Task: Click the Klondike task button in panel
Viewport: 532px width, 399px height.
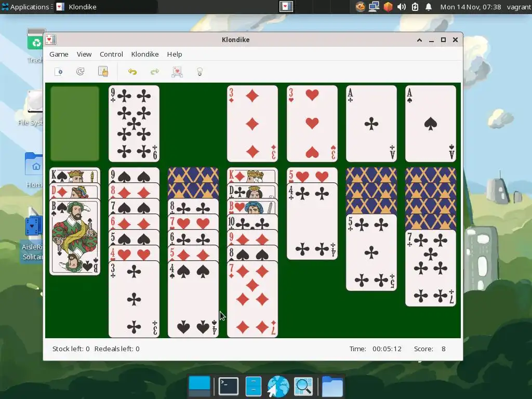Action: 106,7
